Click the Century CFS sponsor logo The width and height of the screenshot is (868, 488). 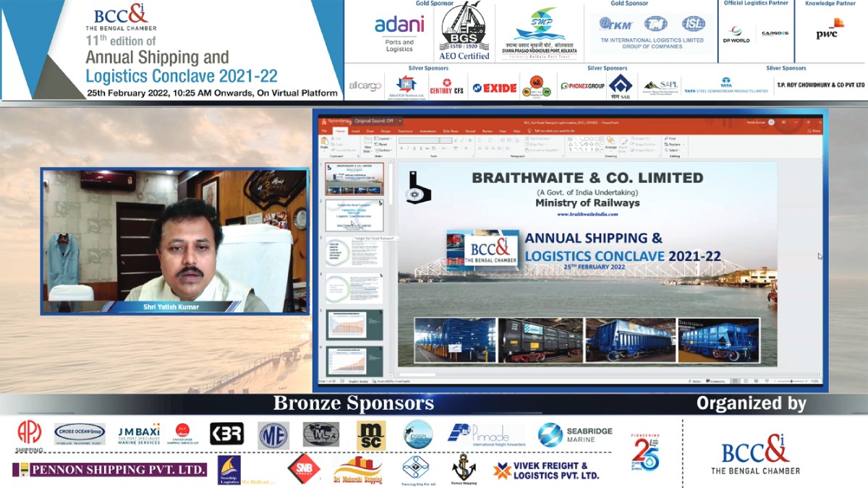click(x=446, y=87)
